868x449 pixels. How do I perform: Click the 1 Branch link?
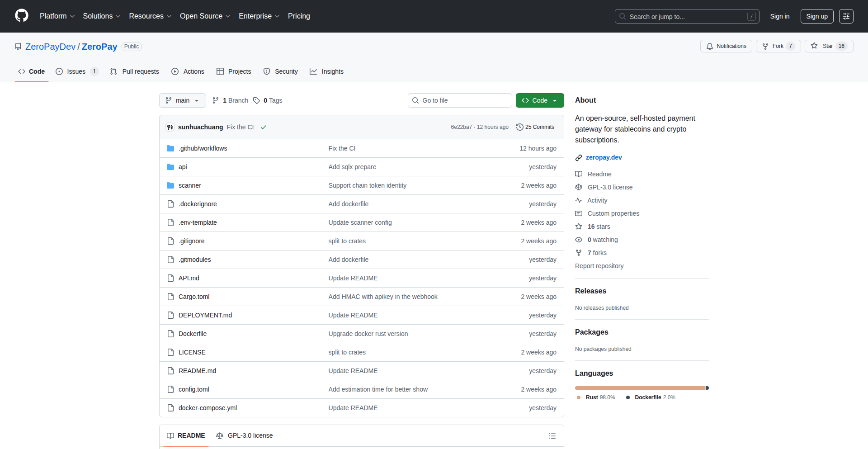[x=230, y=100]
